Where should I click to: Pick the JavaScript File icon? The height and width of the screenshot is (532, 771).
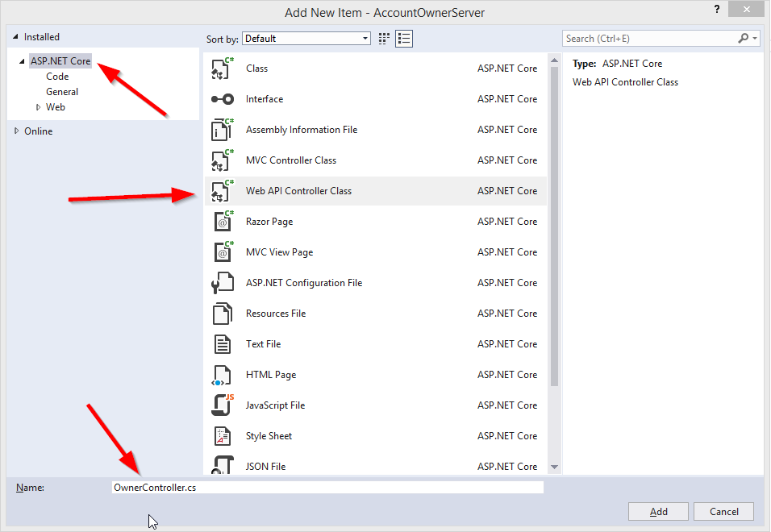pyautogui.click(x=222, y=405)
